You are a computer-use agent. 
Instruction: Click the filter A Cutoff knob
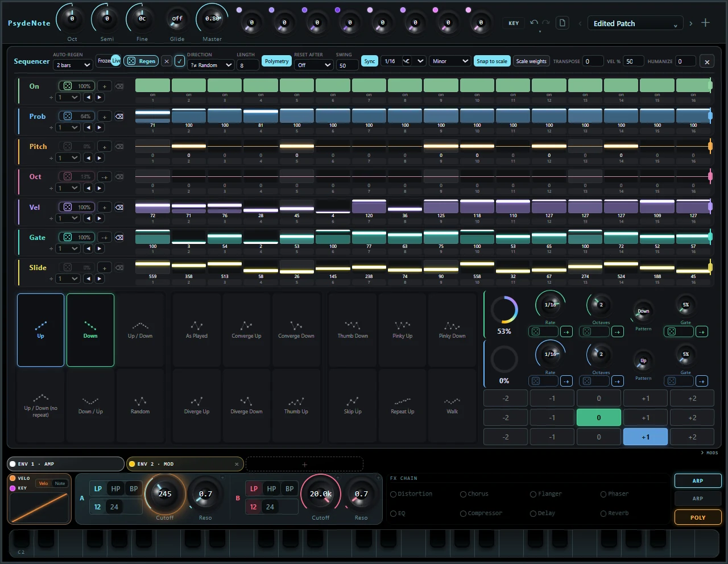click(165, 494)
